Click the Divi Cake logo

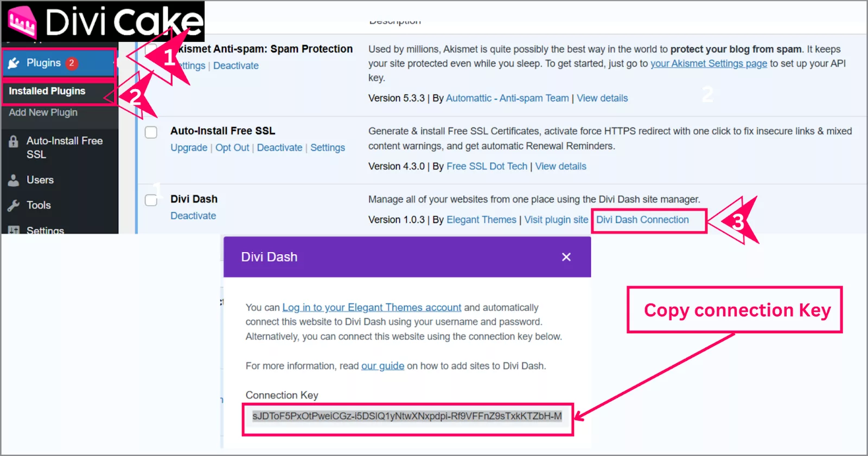click(x=104, y=22)
